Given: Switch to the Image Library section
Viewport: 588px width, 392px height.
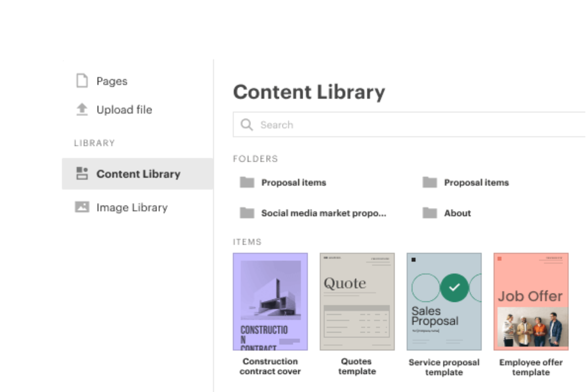Looking at the screenshot, I should [131, 207].
